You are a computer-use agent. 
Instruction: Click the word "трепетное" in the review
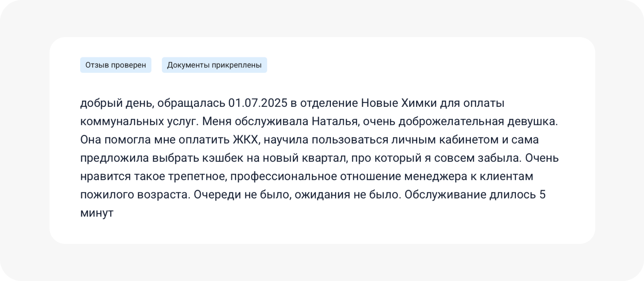click(197, 176)
